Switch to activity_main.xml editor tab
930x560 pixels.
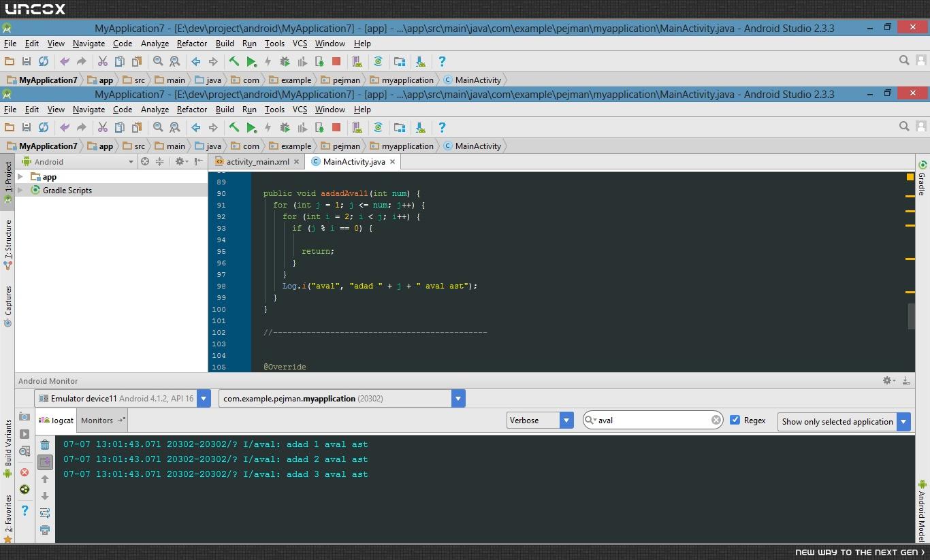257,161
